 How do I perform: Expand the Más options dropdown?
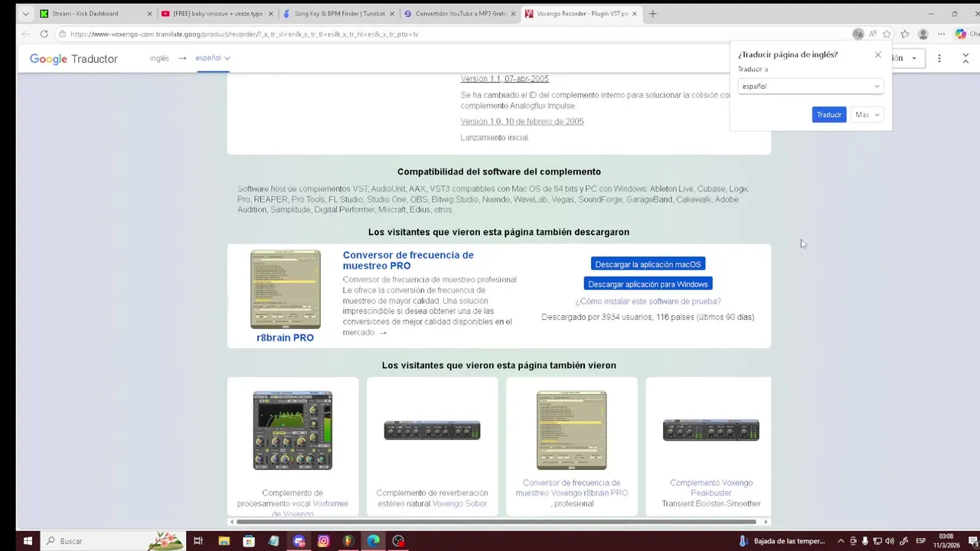[867, 115]
